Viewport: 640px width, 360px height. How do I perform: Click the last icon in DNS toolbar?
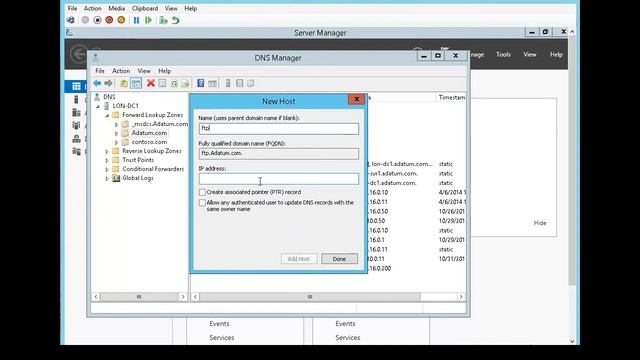251,83
